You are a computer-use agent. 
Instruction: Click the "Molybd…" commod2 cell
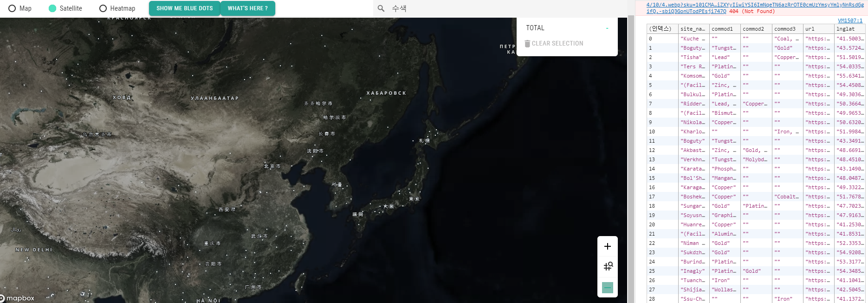(x=756, y=159)
